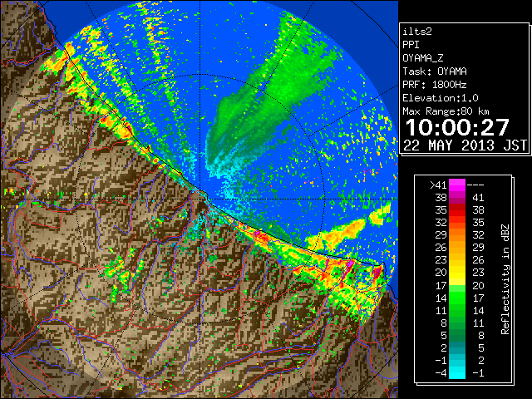Click the "Max Range:80 km" line
The image size is (532, 399).
coord(446,111)
